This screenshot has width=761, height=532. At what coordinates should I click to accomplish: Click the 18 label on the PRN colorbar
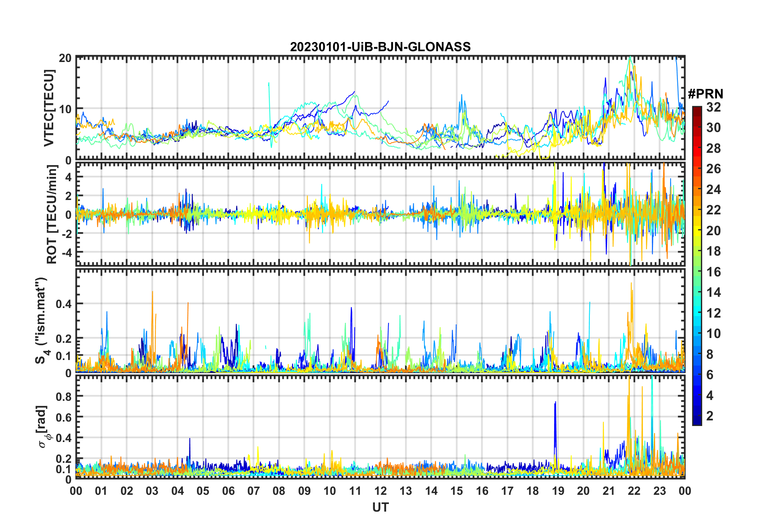[713, 251]
